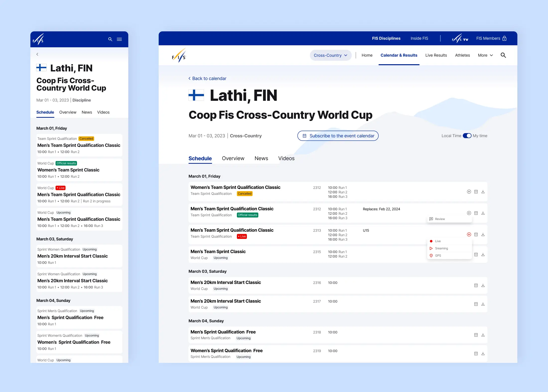Image resolution: width=548 pixels, height=392 pixels.
Task: Download Women's Team Sprint Qualification Classic results
Action: (483, 192)
